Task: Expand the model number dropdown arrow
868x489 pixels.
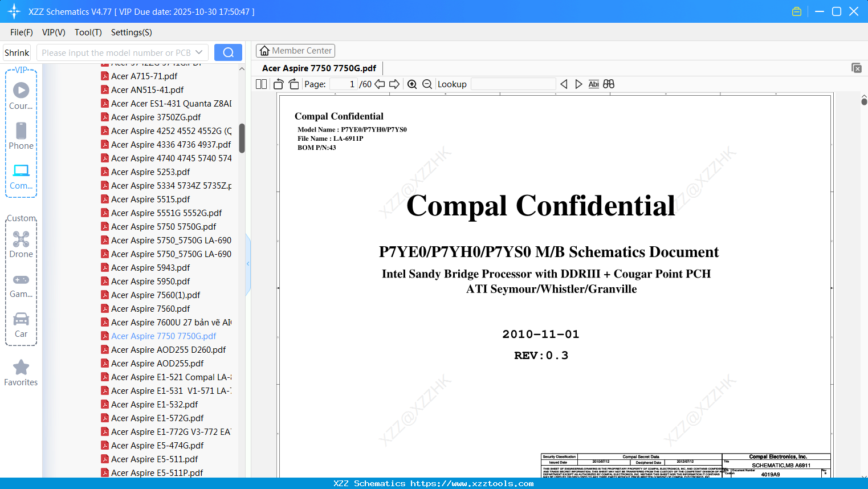Action: (199, 52)
